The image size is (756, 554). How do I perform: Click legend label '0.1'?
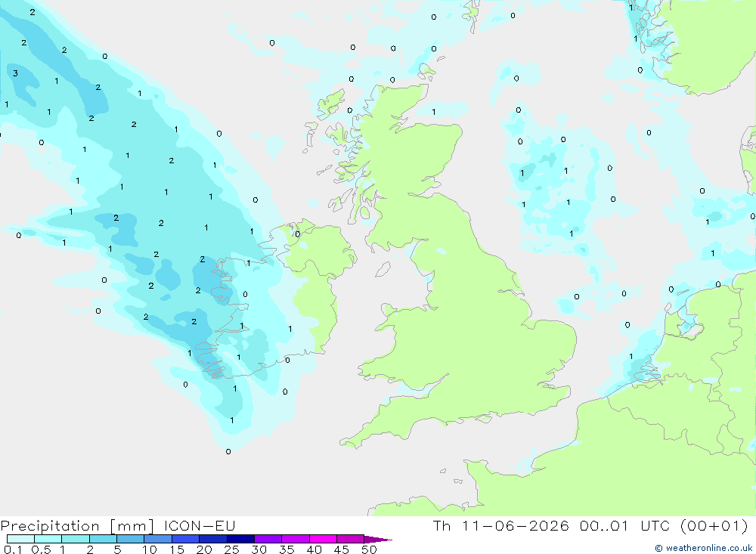coord(13,549)
